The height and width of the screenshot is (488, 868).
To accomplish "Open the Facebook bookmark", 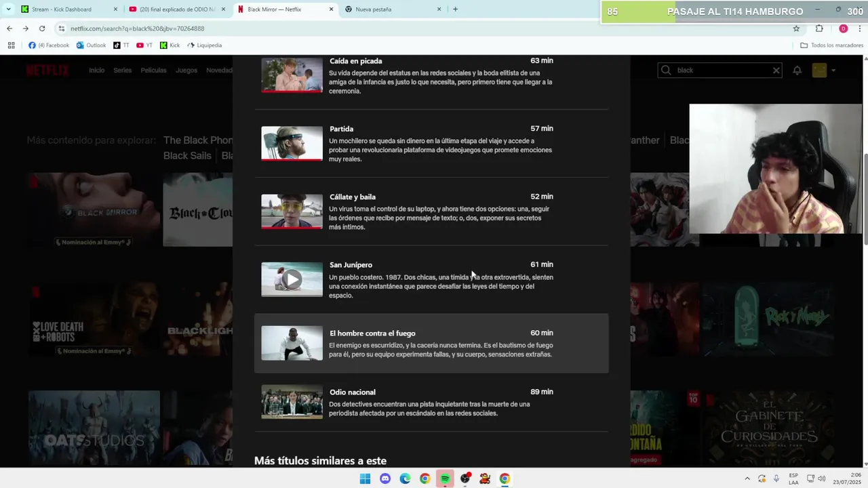I will point(49,45).
